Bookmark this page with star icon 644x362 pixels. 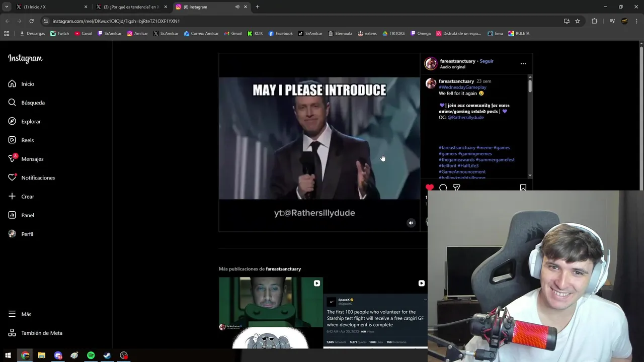click(x=578, y=21)
